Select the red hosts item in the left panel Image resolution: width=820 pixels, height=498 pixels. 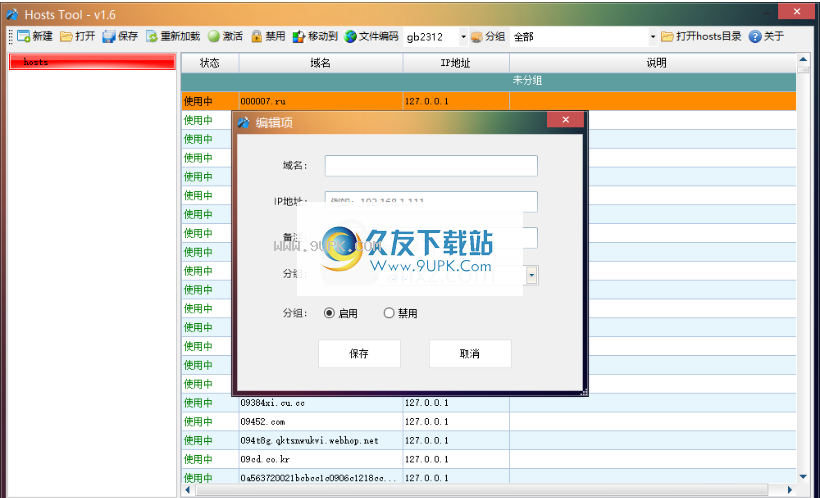point(92,62)
